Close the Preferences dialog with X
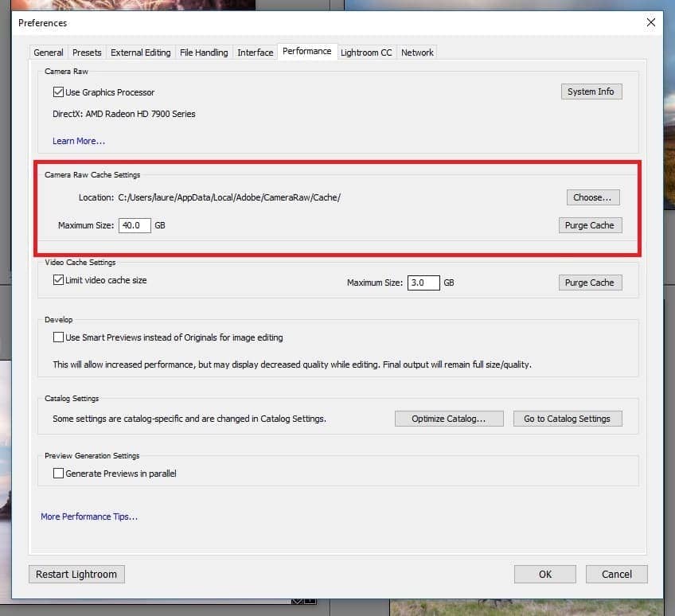This screenshot has height=616, width=675. (651, 23)
